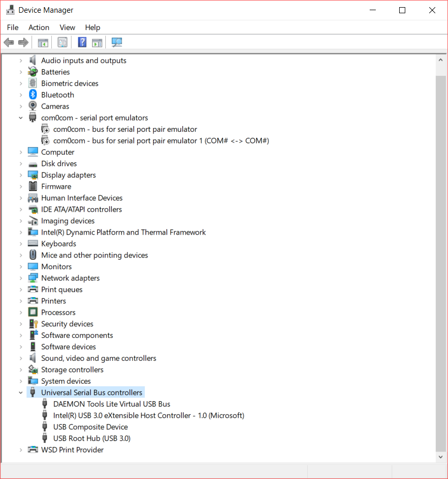The image size is (448, 479).
Task: Click the Processors icon
Action: (33, 312)
